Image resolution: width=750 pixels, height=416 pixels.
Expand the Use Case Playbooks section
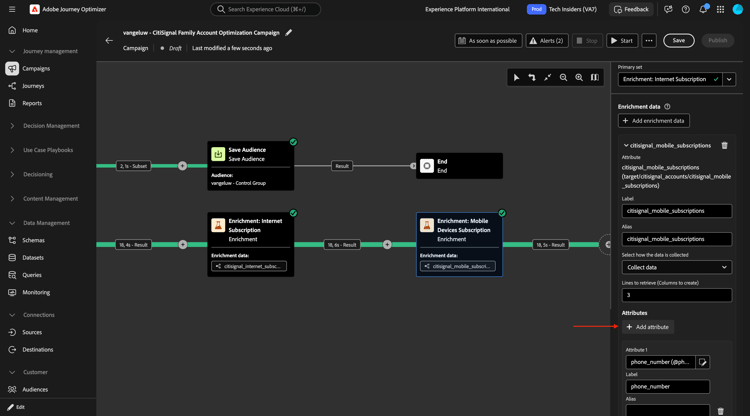coord(12,150)
